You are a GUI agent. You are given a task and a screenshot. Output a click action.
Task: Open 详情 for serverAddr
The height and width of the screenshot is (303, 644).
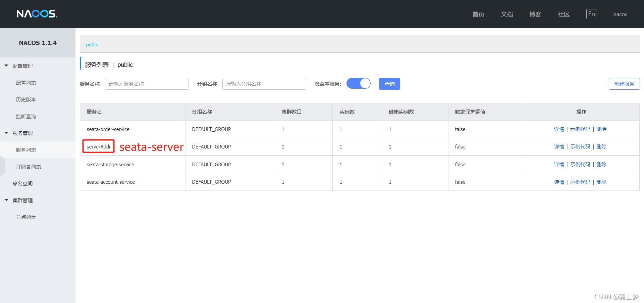559,147
